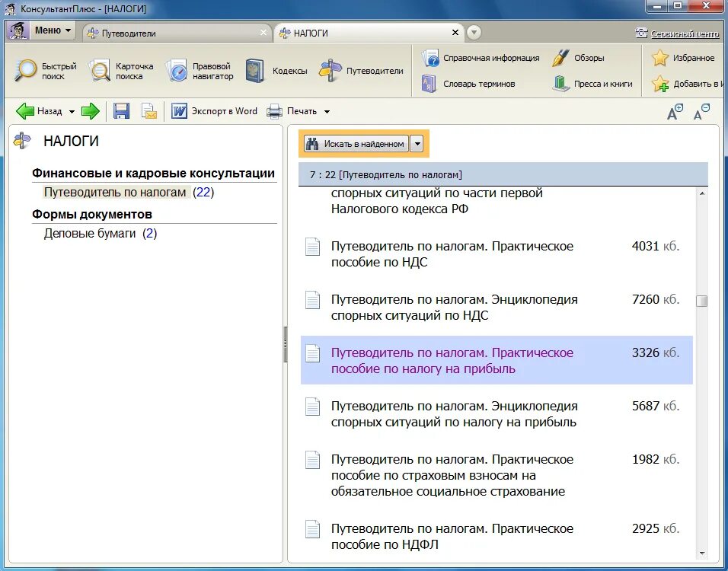728x571 pixels.
Task: Click the НАЛОГИ signpost icon in left panel
Action: pos(22,141)
